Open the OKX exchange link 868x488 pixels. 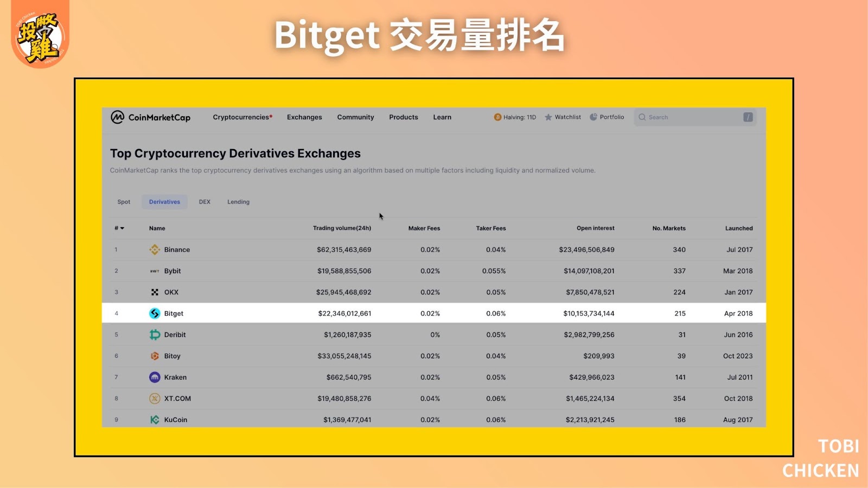[171, 292]
